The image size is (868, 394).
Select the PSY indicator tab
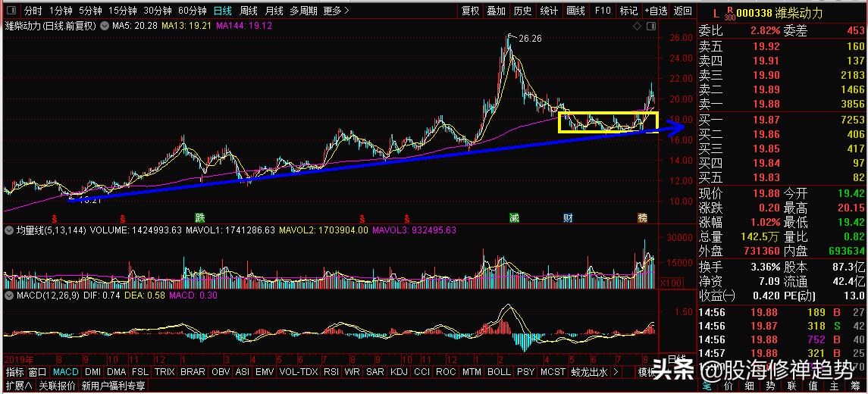[525, 372]
